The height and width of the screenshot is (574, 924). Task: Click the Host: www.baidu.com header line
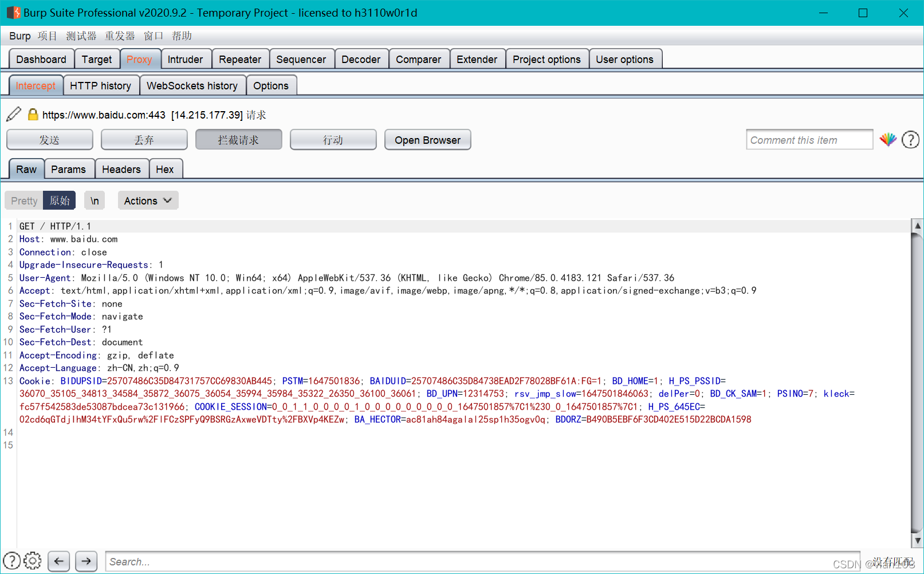click(x=69, y=239)
